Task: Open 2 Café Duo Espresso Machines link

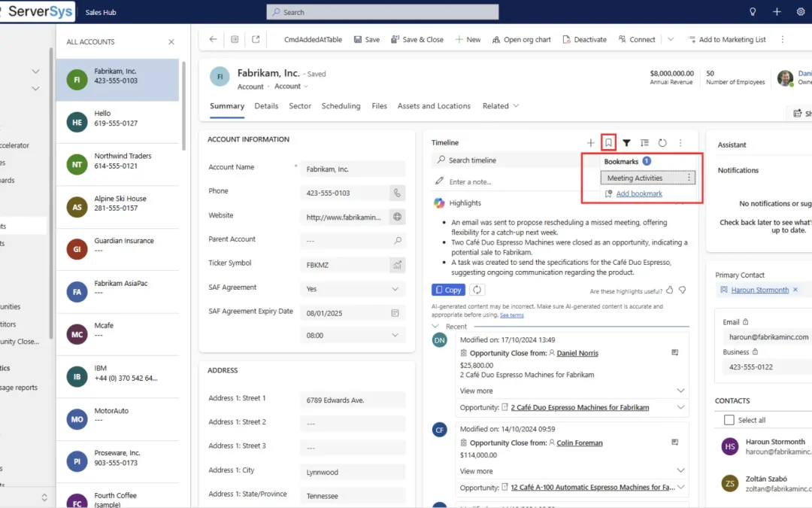Action: point(580,407)
